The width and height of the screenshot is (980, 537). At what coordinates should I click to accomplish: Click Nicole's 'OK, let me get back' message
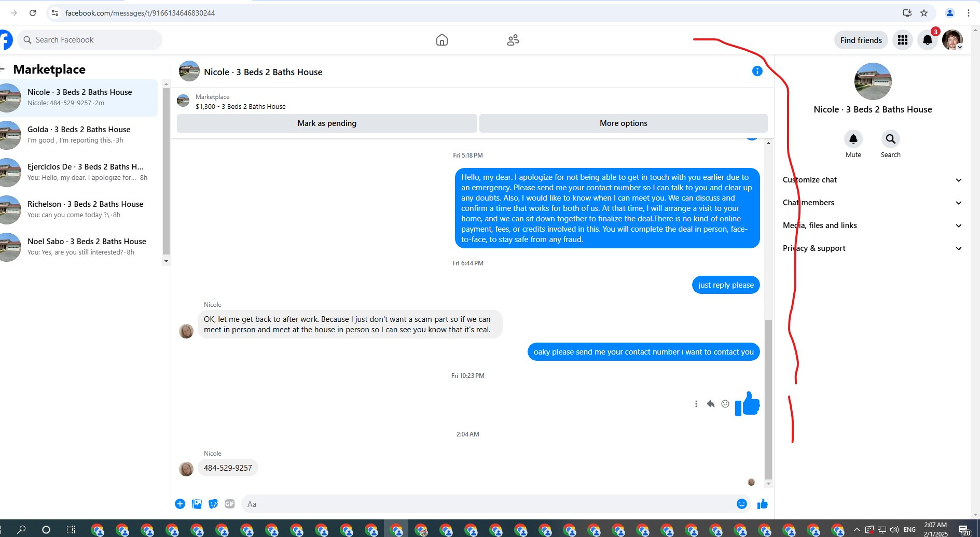(350, 324)
